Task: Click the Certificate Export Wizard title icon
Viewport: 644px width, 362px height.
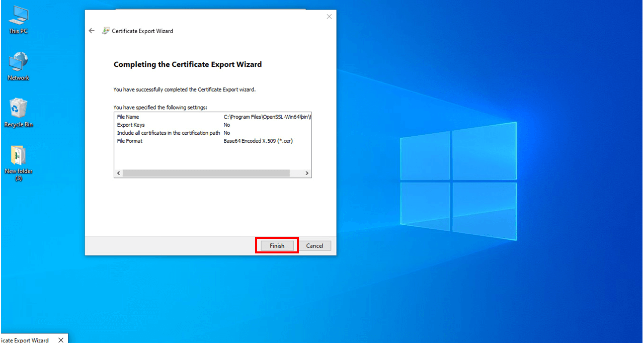Action: (106, 31)
